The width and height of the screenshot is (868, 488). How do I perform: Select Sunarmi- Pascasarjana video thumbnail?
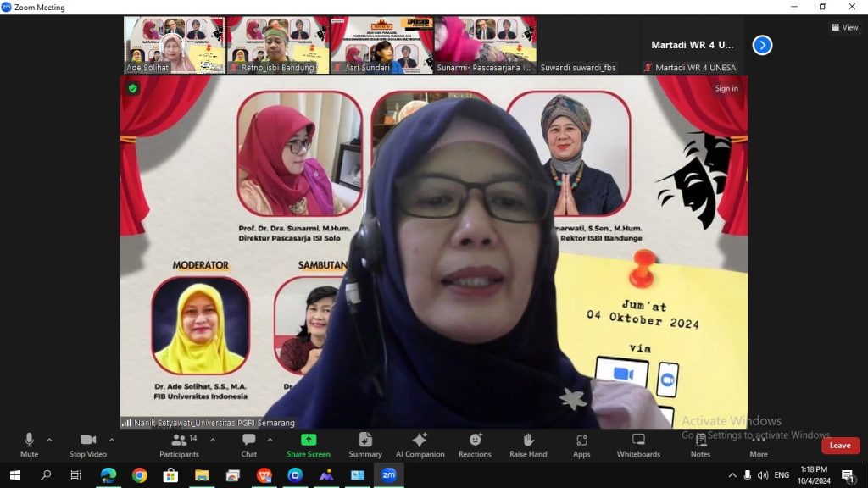tap(486, 45)
